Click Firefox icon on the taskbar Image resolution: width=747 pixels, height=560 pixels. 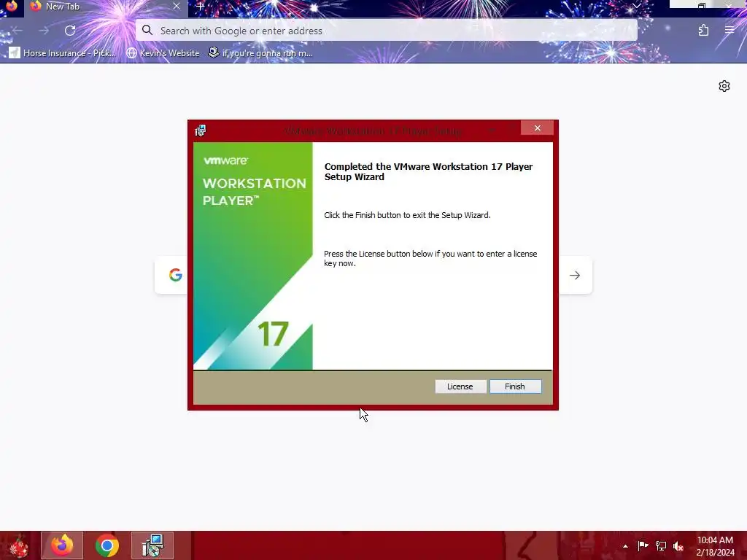point(62,545)
